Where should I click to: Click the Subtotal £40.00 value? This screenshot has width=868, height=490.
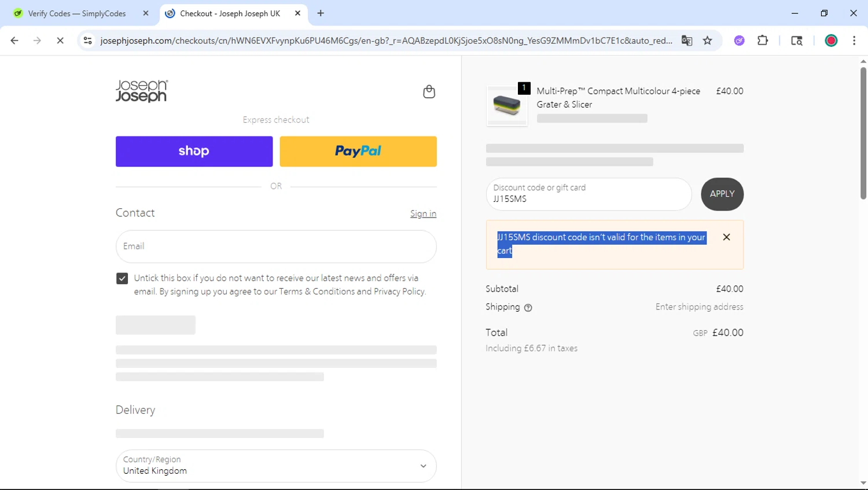(729, 289)
